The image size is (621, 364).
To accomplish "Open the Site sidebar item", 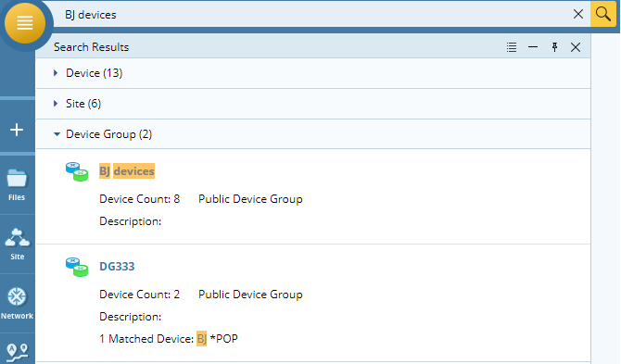I will point(17,245).
